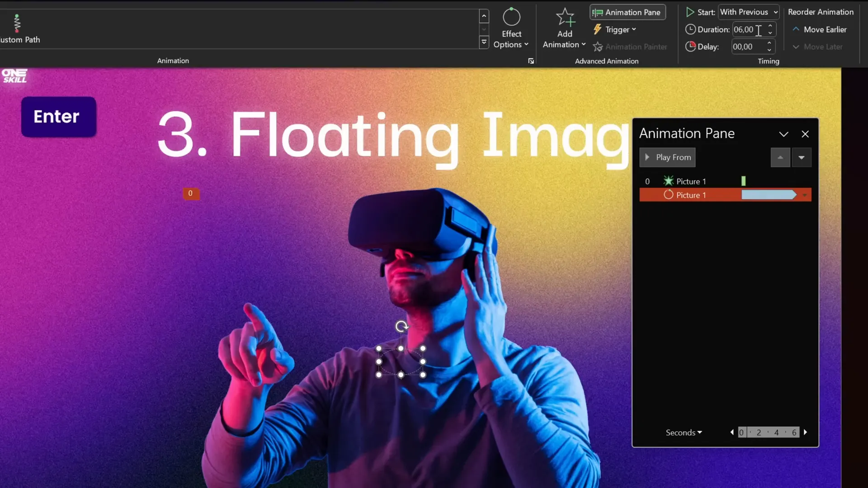
Task: Click green timing bar of first Picture 1
Action: click(x=743, y=181)
